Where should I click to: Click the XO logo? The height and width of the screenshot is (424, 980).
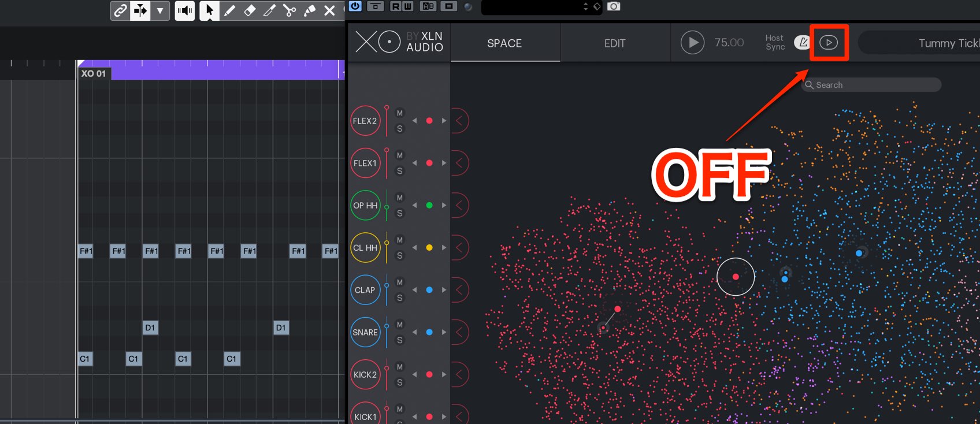377,42
